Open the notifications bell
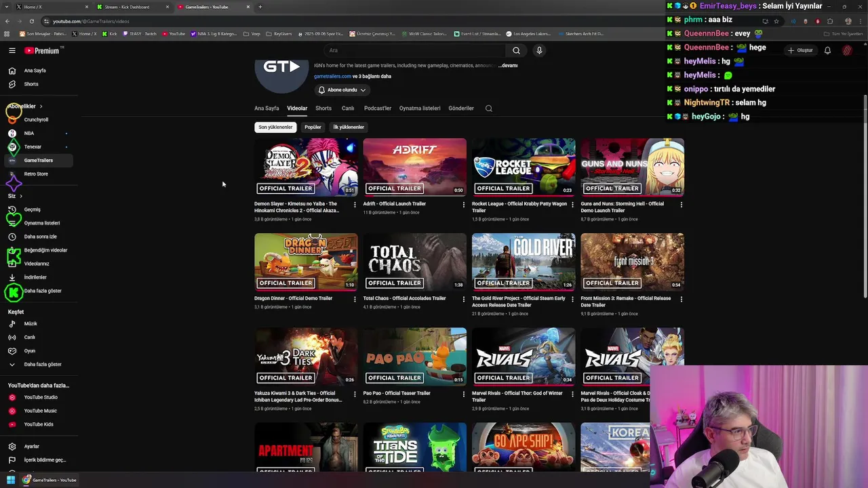868x488 pixels. [827, 50]
